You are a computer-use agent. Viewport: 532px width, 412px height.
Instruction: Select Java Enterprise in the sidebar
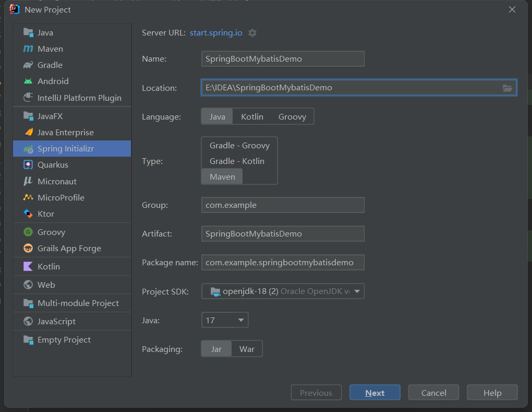click(x=65, y=133)
